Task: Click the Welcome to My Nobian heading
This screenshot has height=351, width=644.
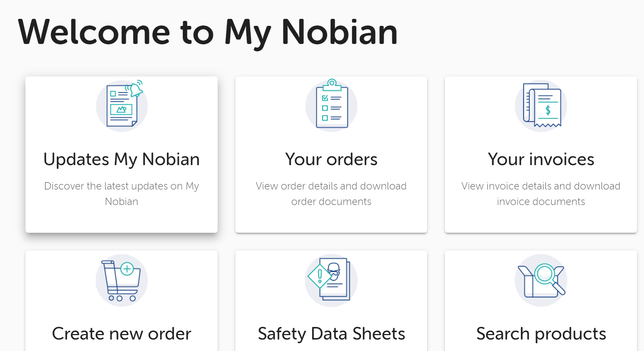Action: [x=208, y=33]
